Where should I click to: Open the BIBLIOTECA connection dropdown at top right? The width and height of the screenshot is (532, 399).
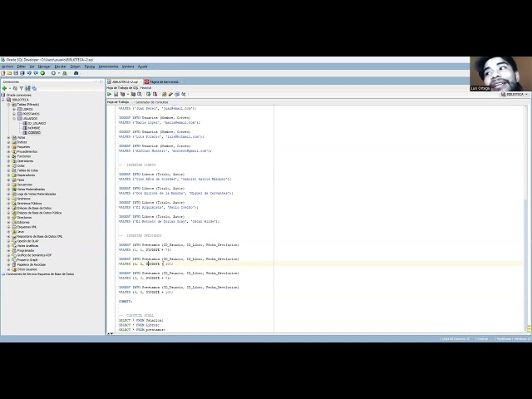tap(515, 94)
